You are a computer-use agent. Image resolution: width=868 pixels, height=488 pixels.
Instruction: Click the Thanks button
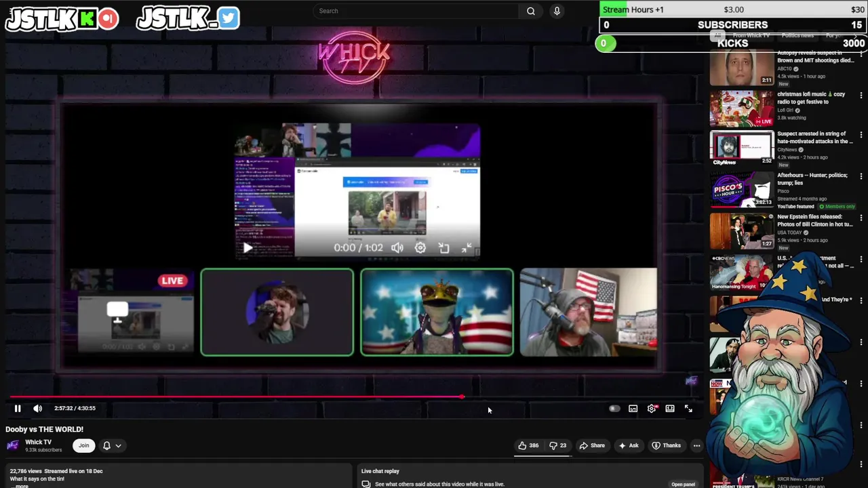(x=666, y=445)
